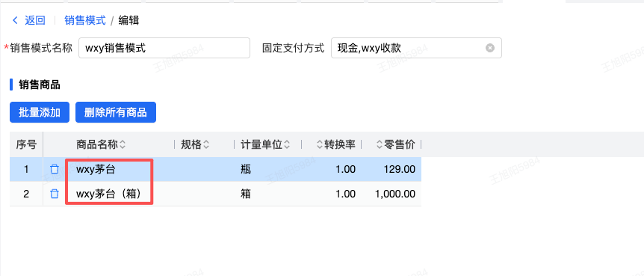This screenshot has height=276, width=644.
Task: Click the 1,000.00 retail price cell
Action: point(395,194)
